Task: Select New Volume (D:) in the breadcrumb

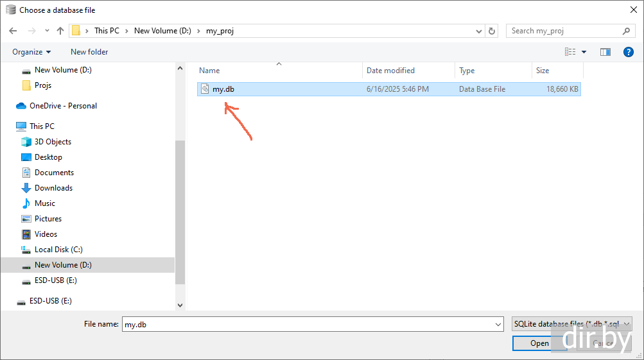Action: [162, 31]
